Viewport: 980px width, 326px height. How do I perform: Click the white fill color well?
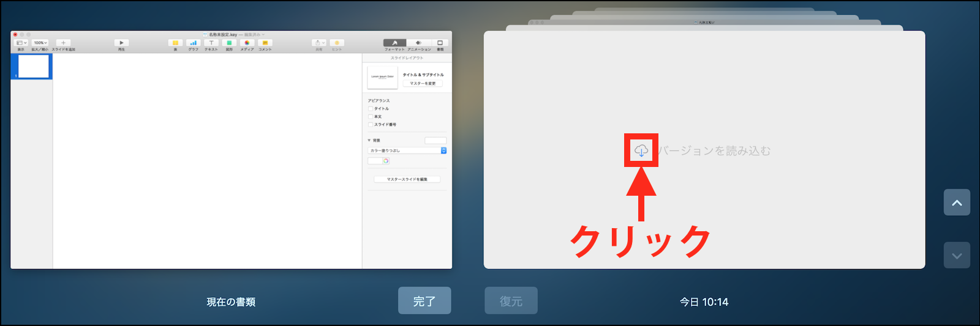point(375,161)
